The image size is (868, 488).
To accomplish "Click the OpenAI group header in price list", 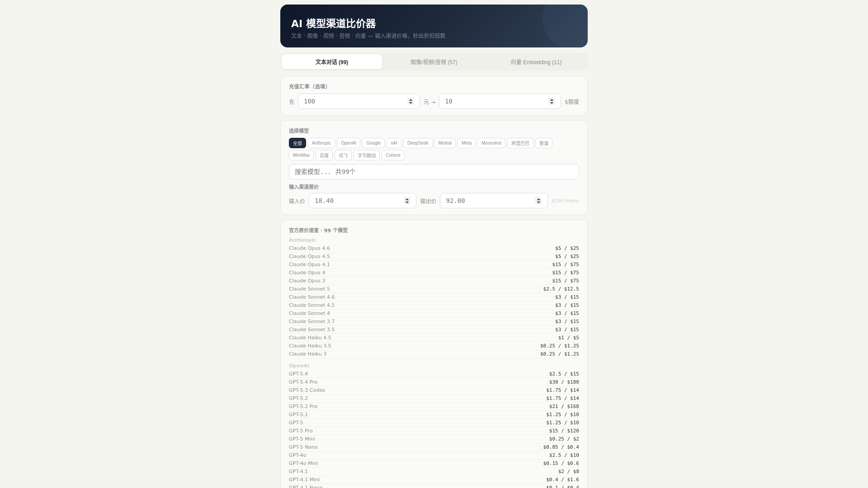I will click(x=299, y=366).
